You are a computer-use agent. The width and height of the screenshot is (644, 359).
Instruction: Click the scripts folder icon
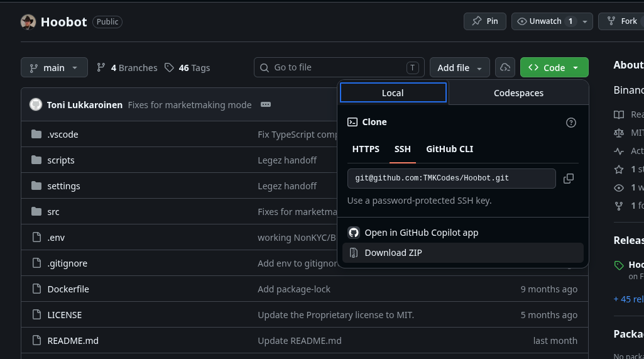pyautogui.click(x=36, y=160)
